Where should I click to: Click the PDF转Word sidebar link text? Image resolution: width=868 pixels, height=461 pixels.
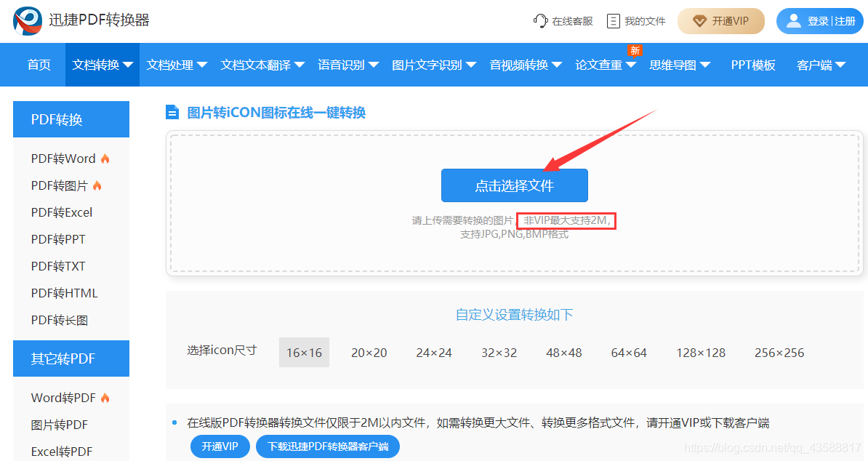click(63, 159)
